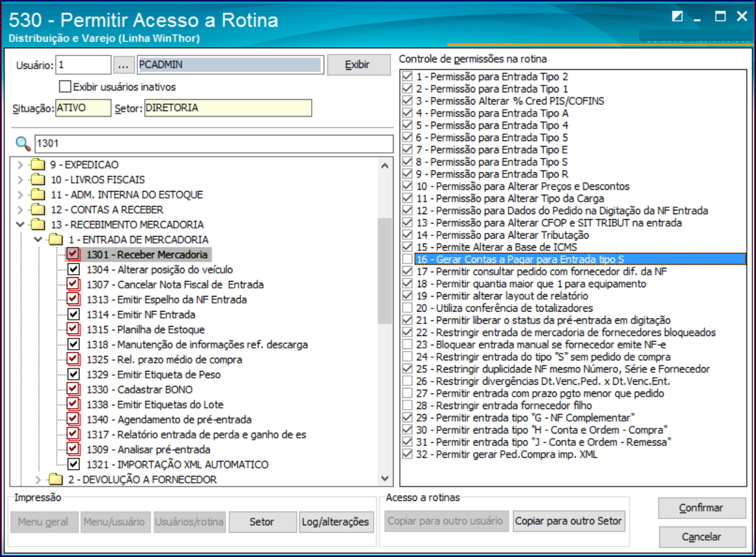
Task: Enable permission 20 - Utiliza conferência de totalizadores
Action: point(407,308)
